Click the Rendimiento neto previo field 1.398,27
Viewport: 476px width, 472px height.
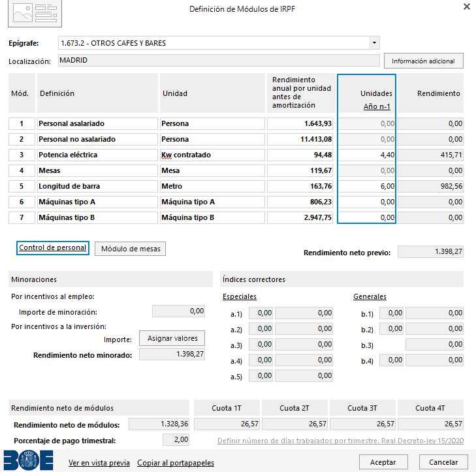[430, 251]
